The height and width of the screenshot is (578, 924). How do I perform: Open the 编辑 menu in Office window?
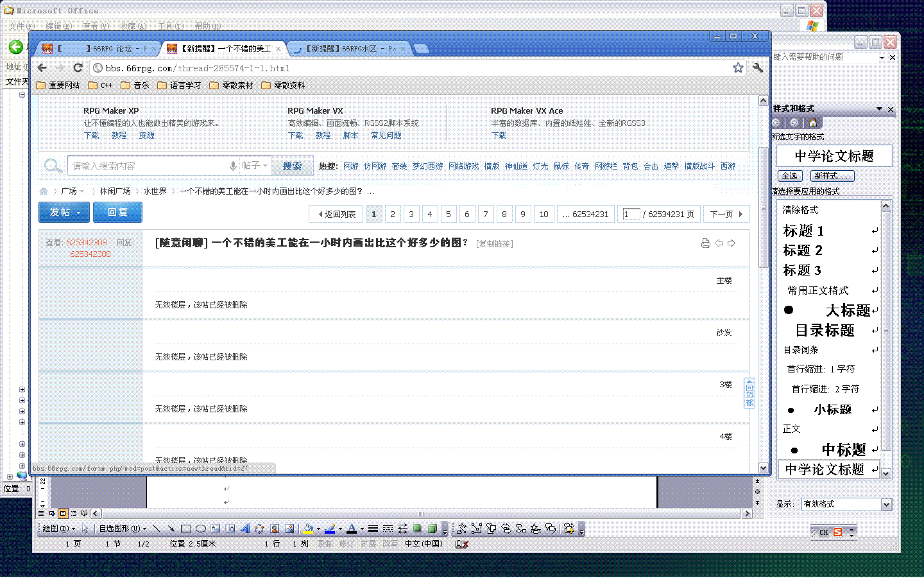point(58,26)
